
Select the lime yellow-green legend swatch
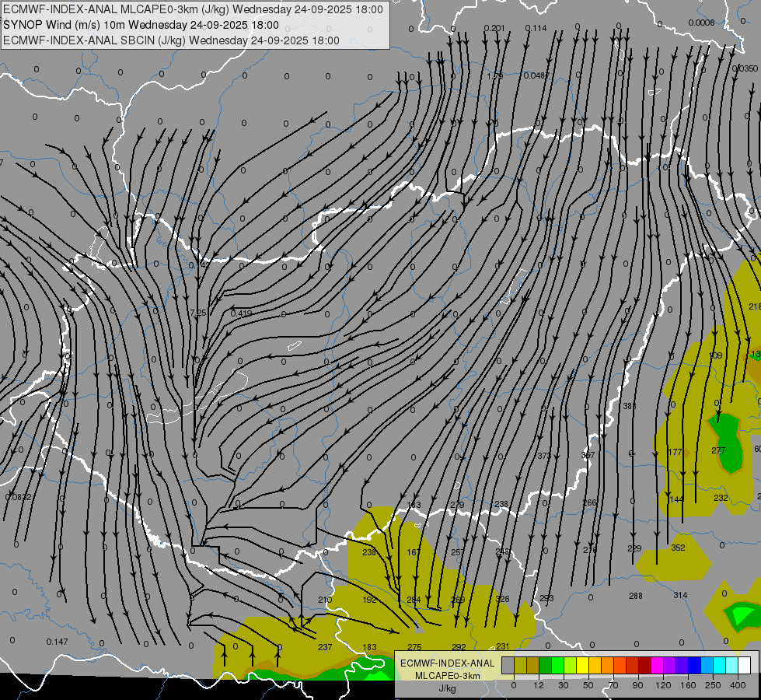click(571, 665)
